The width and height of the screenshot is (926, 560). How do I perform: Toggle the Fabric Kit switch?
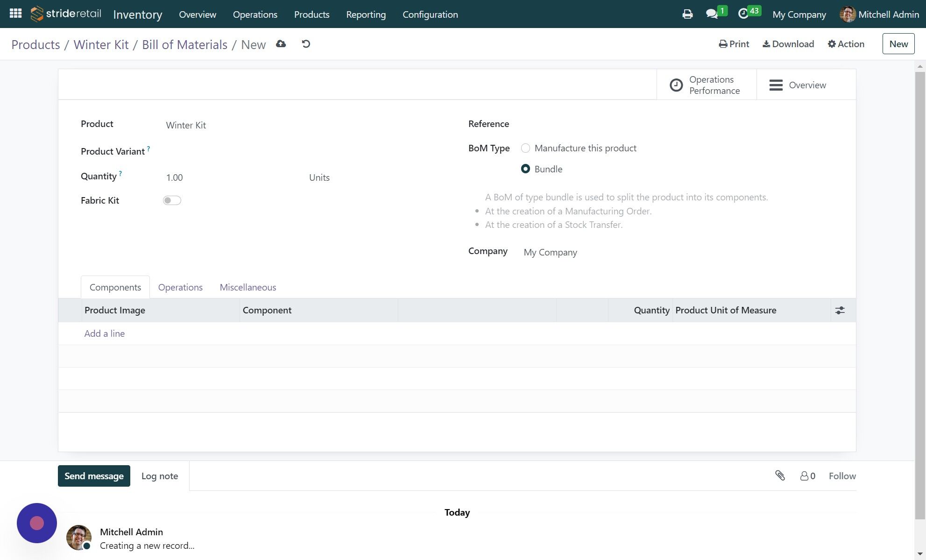coord(172,200)
